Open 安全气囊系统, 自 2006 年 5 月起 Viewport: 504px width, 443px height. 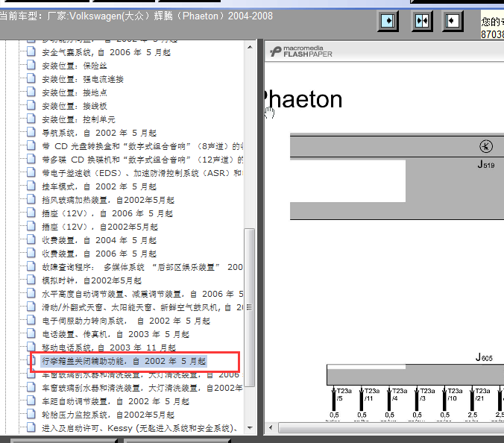point(106,52)
